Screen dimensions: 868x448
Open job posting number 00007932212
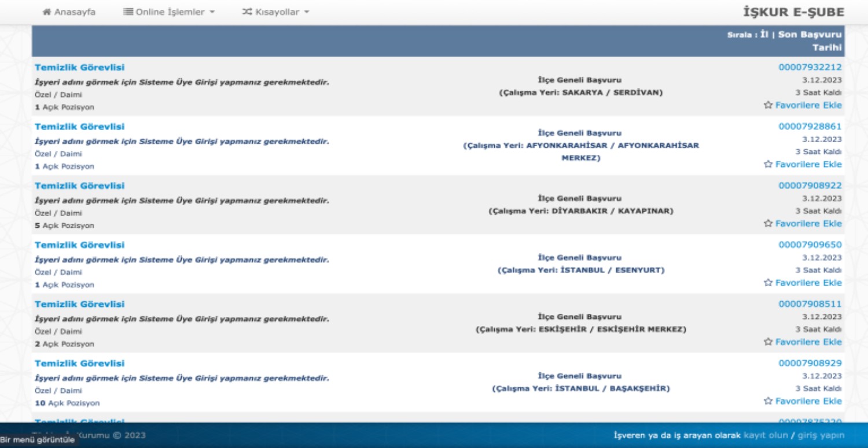click(810, 67)
